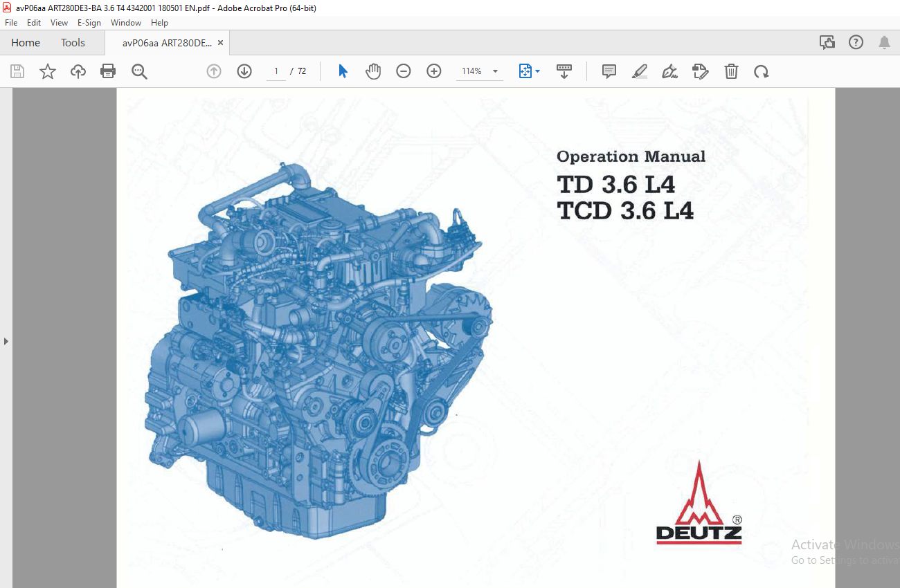Add a comment sticky note
Screen dimensions: 900x588
pos(609,71)
